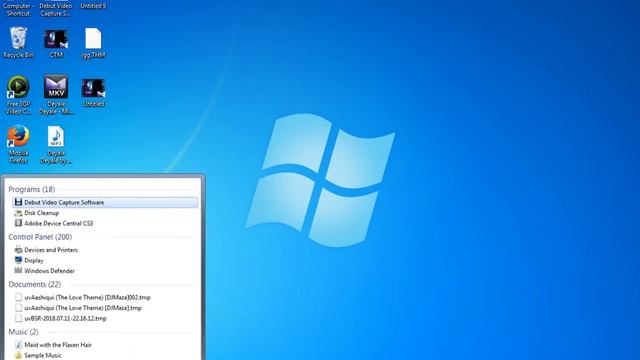Launch Adobe Device Central CS3 result
The image size is (640, 360).
105,223
